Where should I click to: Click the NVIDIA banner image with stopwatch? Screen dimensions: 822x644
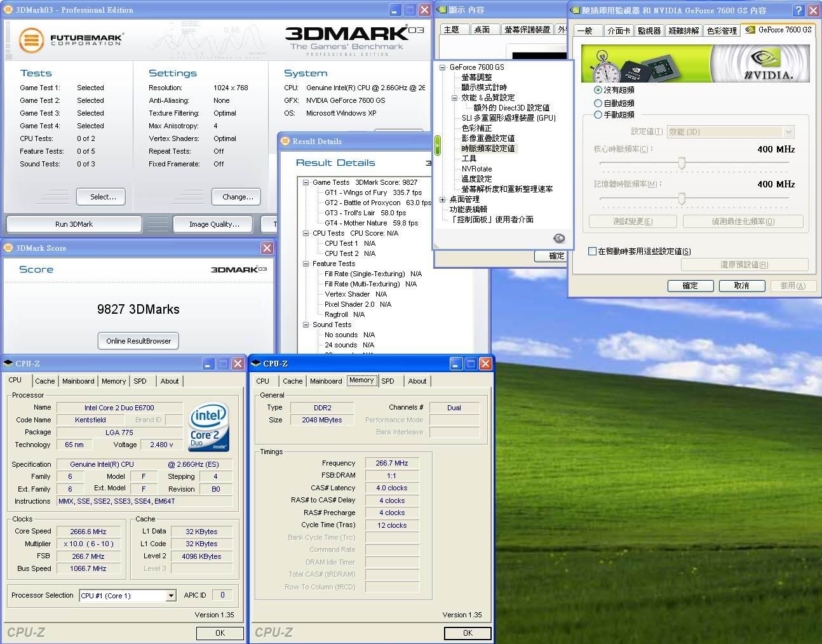pos(696,63)
